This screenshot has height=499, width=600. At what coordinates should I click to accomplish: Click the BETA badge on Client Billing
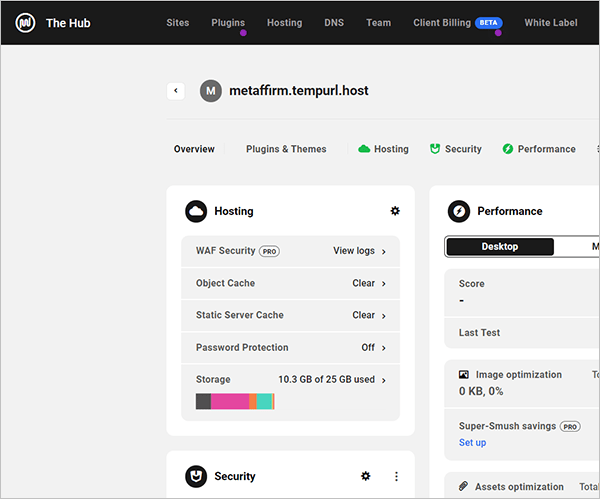489,23
